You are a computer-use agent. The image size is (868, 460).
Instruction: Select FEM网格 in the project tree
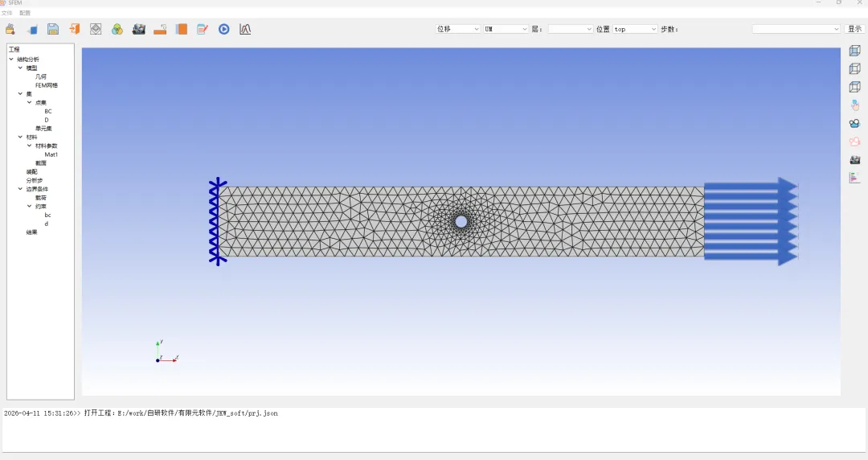click(47, 85)
